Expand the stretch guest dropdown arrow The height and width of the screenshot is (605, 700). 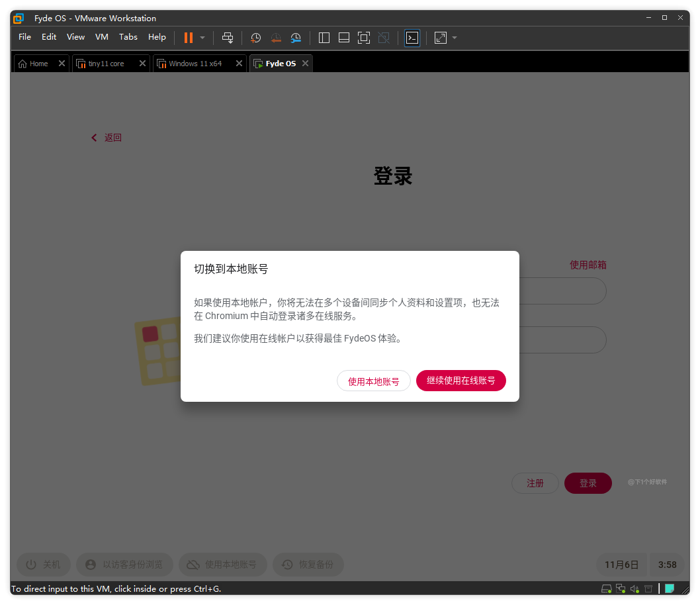[455, 38]
